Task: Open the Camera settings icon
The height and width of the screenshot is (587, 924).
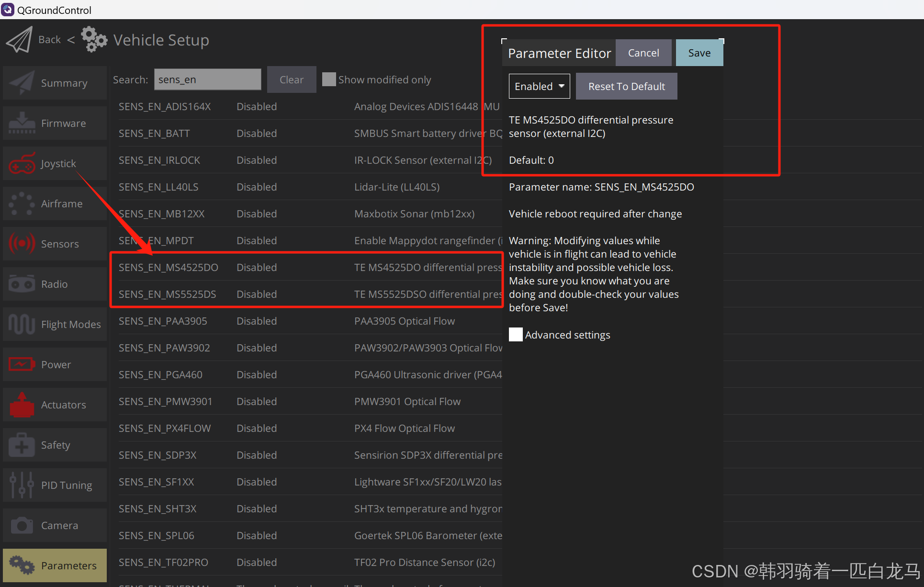Action: pos(22,525)
